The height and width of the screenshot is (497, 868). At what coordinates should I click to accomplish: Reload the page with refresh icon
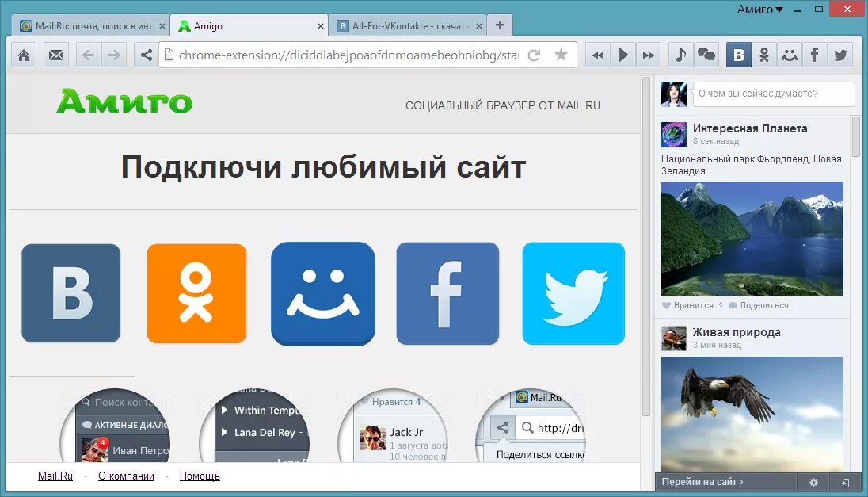click(535, 55)
